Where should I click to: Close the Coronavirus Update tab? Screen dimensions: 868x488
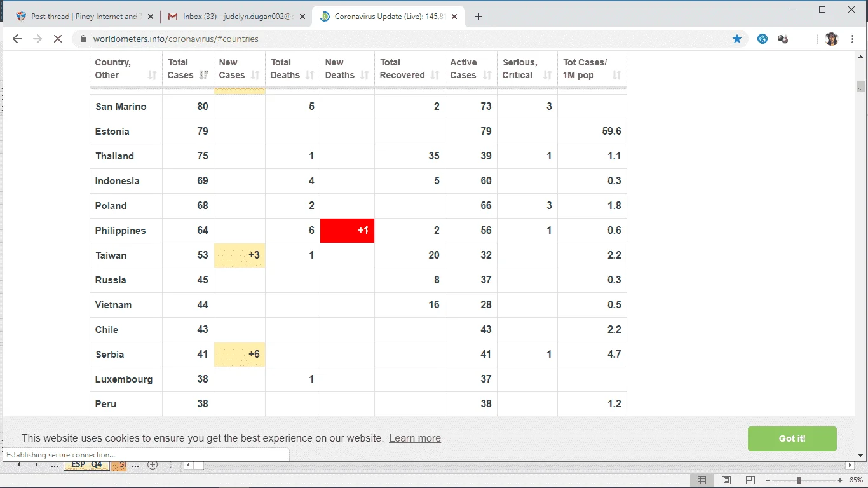[454, 17]
